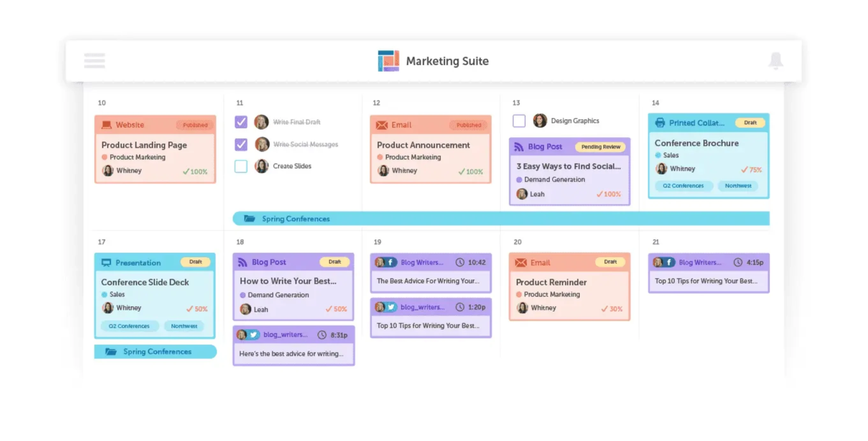Click the Website icon on Product Landing Page
Image resolution: width=868 pixels, height=441 pixels.
click(x=106, y=124)
